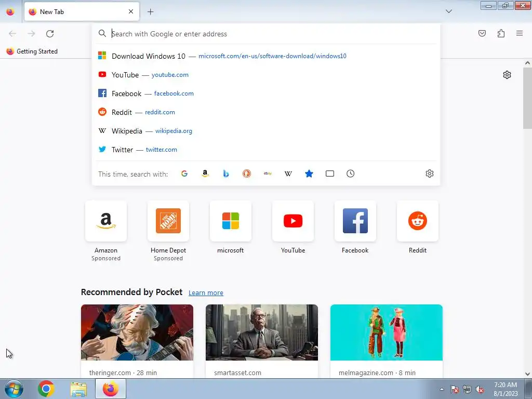Image resolution: width=532 pixels, height=399 pixels.
Task: Search this time with DuckDuckGo icon
Action: coord(247,174)
